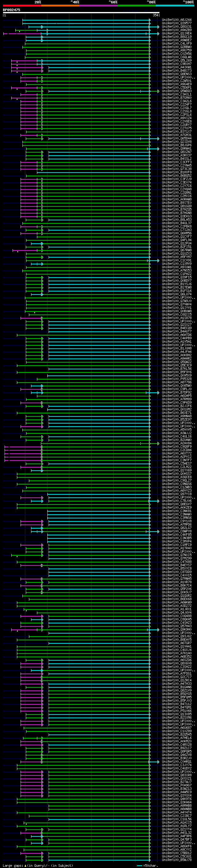Select the UniRef100_C2CDA4 label
Image resolution: width=197 pixels, height=868 pixels.
[x=177, y=450]
